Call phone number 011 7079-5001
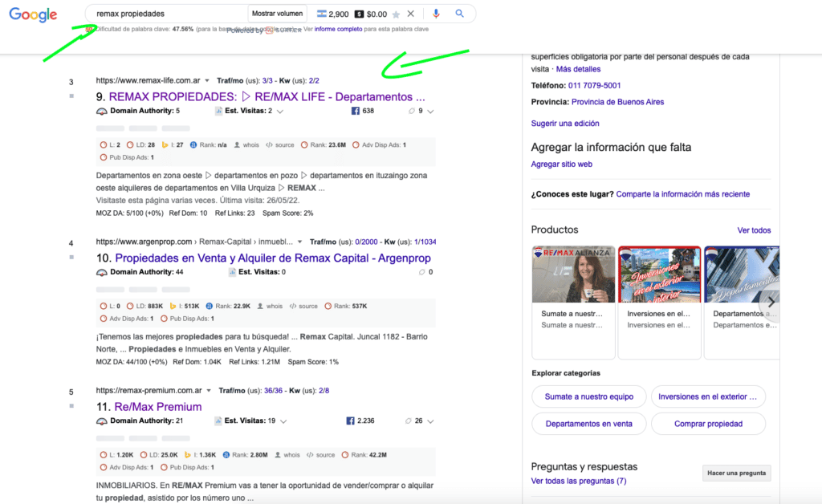Viewport: 822px width, 504px height. pyautogui.click(x=595, y=85)
